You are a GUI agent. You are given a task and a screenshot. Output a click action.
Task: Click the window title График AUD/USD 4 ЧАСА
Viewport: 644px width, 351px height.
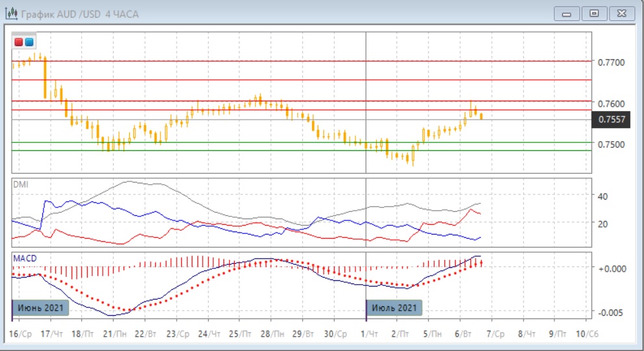click(80, 14)
